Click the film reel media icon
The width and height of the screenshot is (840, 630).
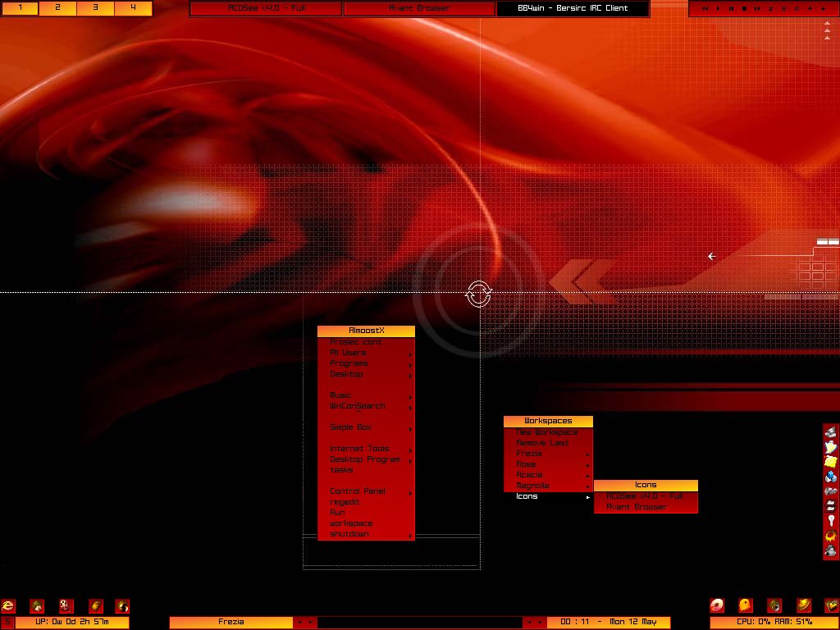click(66, 606)
